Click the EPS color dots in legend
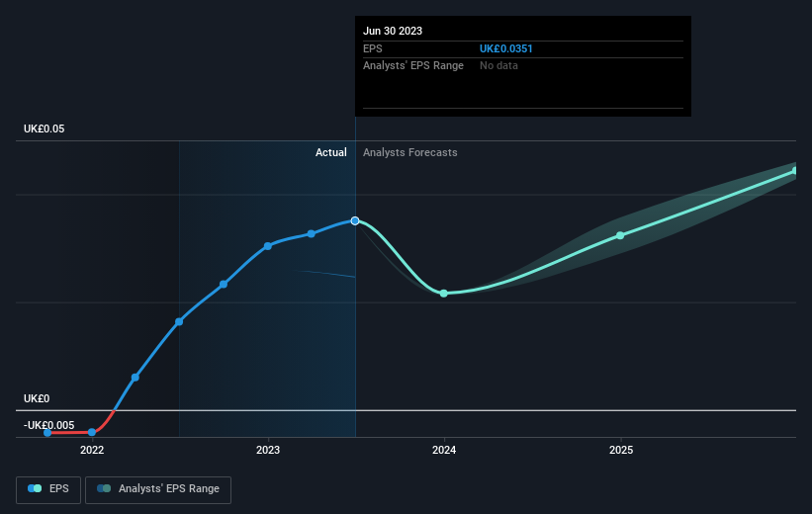Viewport: 812px width, 514px height. 35,488
